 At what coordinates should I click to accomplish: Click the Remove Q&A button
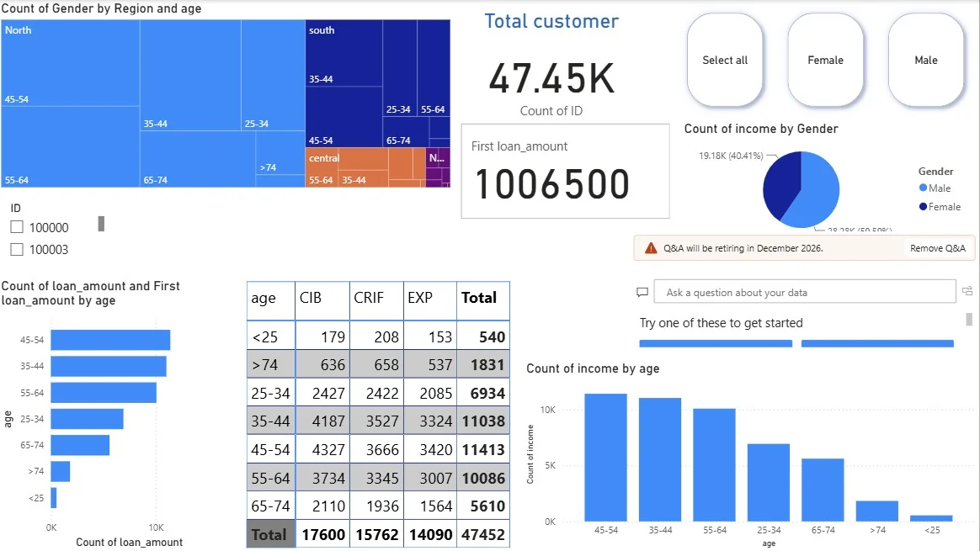point(938,248)
